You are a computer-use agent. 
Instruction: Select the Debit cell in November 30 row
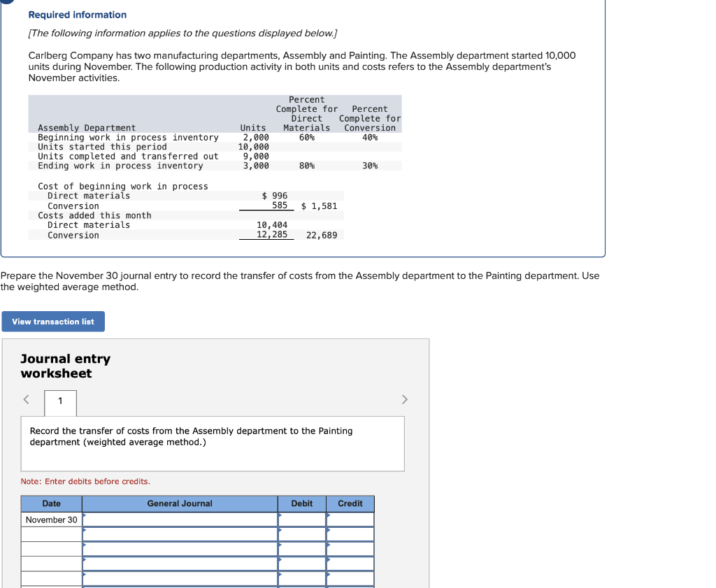pos(302,519)
